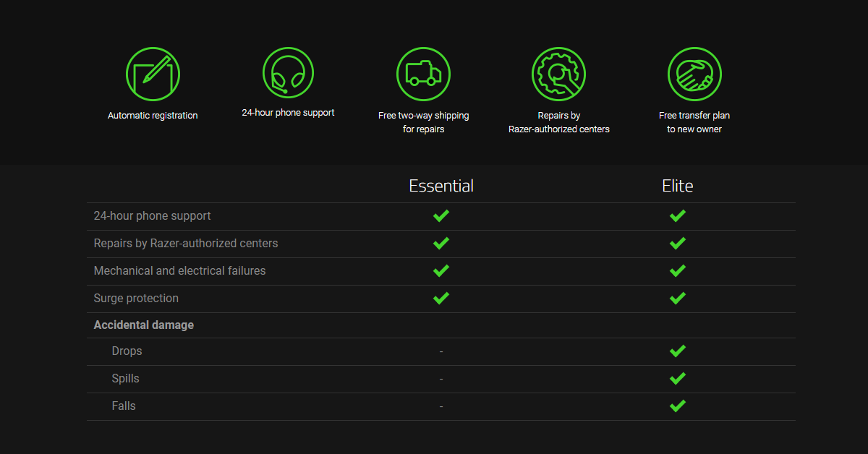Click 'Mechanical and electrical failures' row label
The height and width of the screenshot is (454, 868).
click(x=179, y=270)
